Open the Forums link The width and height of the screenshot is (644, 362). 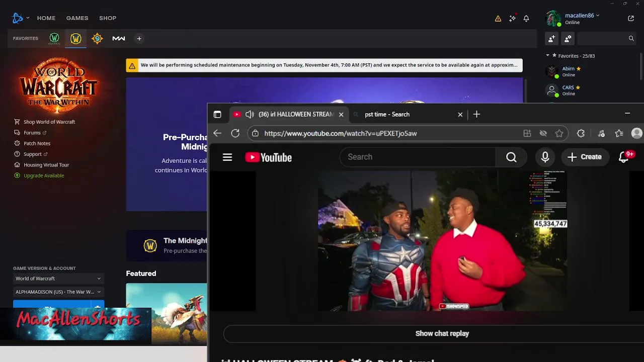tap(32, 133)
